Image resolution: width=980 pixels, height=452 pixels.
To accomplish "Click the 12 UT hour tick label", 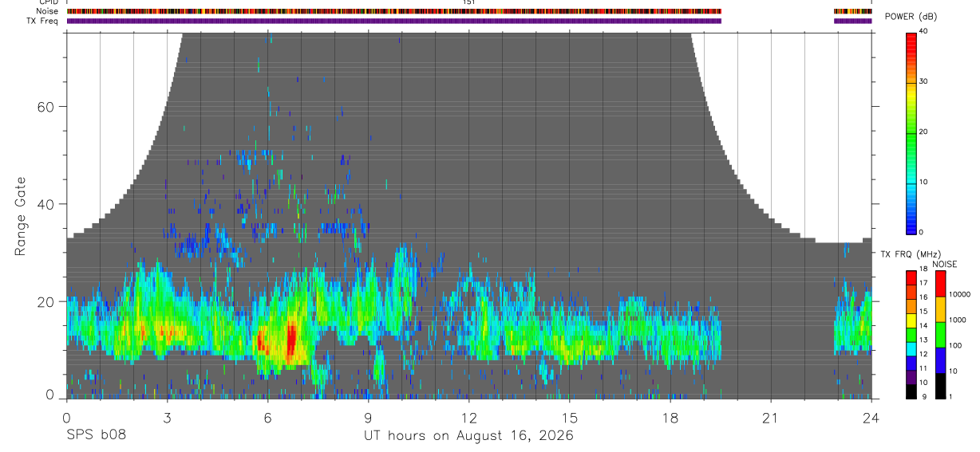I will [x=468, y=418].
